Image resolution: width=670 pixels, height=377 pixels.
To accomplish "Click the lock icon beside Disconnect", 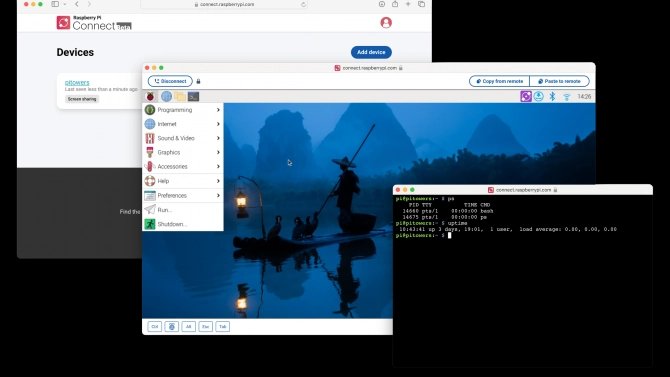I will click(198, 81).
